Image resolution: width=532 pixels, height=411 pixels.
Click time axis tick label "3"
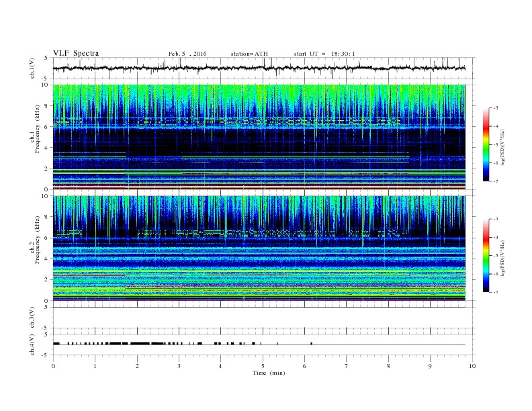tap(179, 366)
